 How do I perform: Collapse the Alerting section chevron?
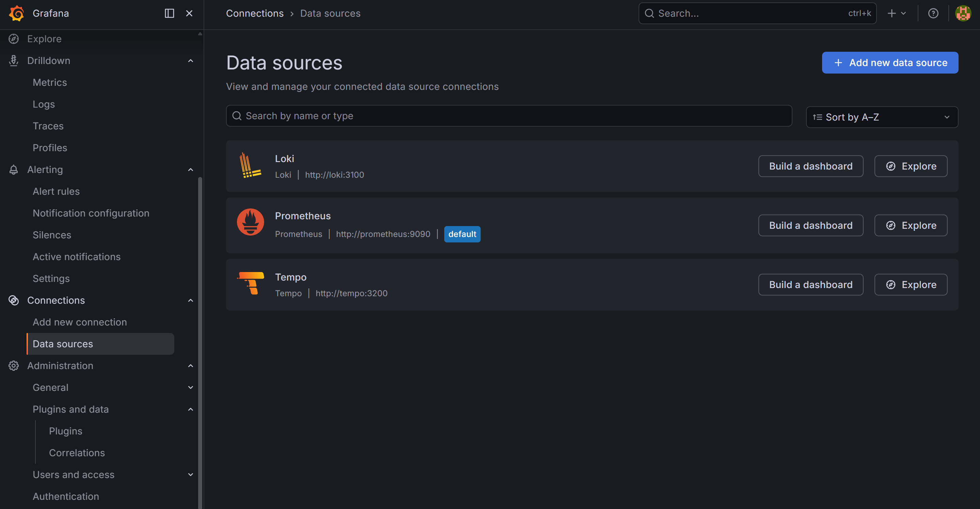tap(191, 170)
